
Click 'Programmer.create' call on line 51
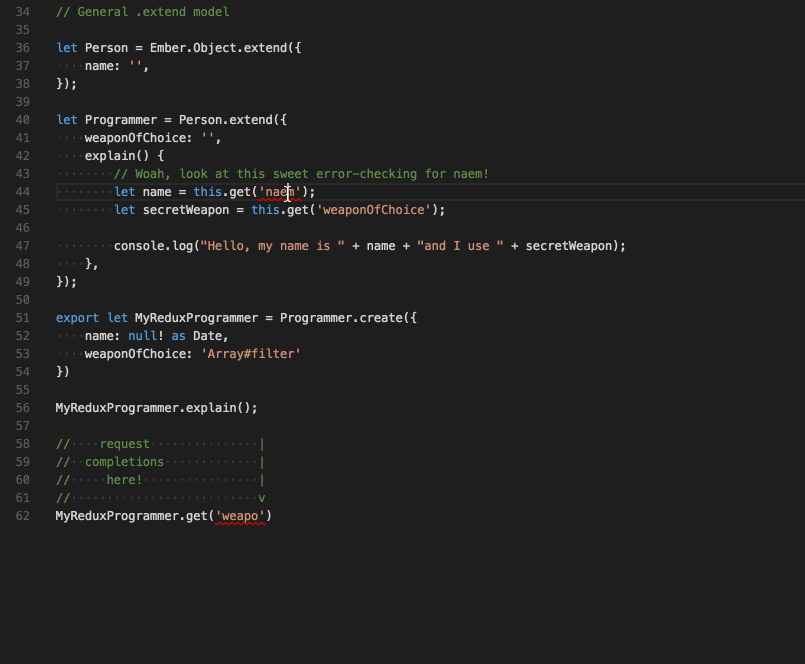[341, 318]
